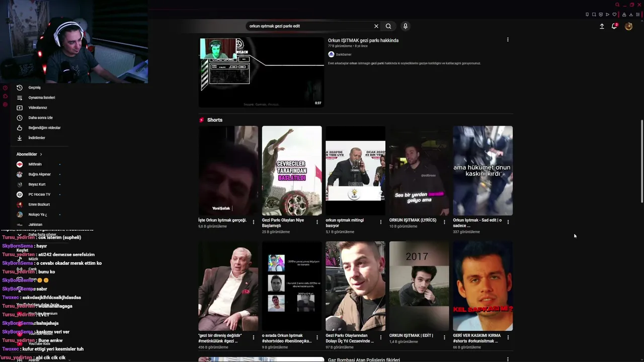Screen dimensions: 644x362
Task: Open the title Orkun IŞITMAK gezi parkı hakkında
Action: 363,40
